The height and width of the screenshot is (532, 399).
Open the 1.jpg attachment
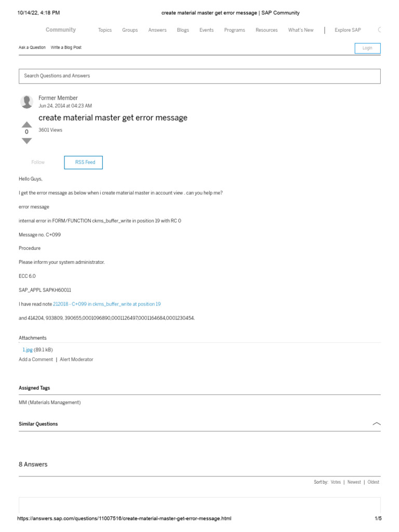(28, 350)
